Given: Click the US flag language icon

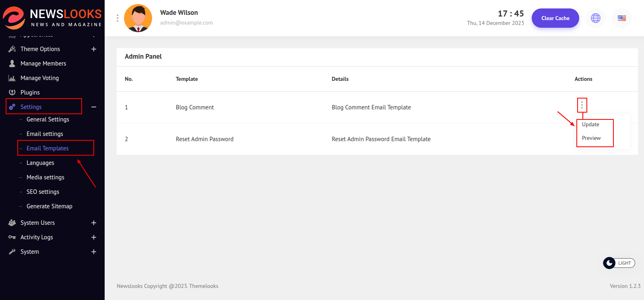Looking at the screenshot, I should [622, 18].
